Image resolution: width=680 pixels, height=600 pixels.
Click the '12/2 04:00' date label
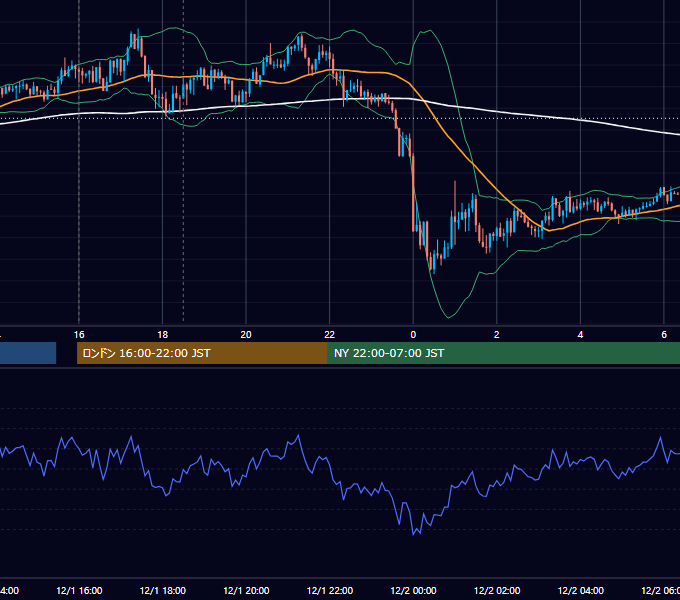pyautogui.click(x=581, y=591)
